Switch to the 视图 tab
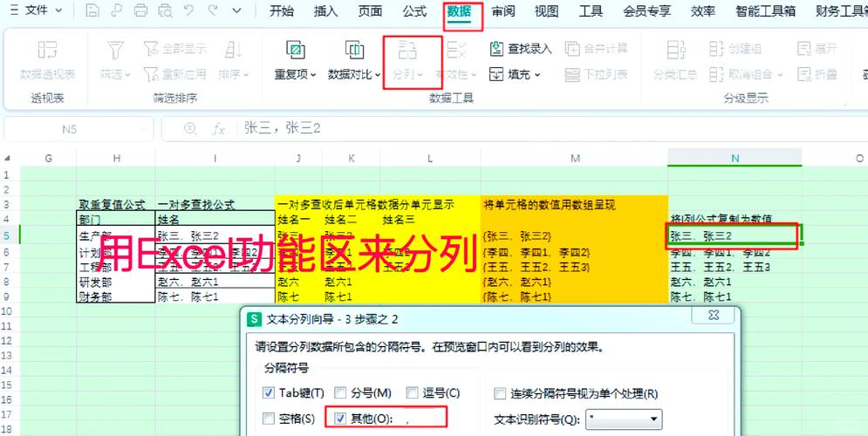 tap(546, 11)
